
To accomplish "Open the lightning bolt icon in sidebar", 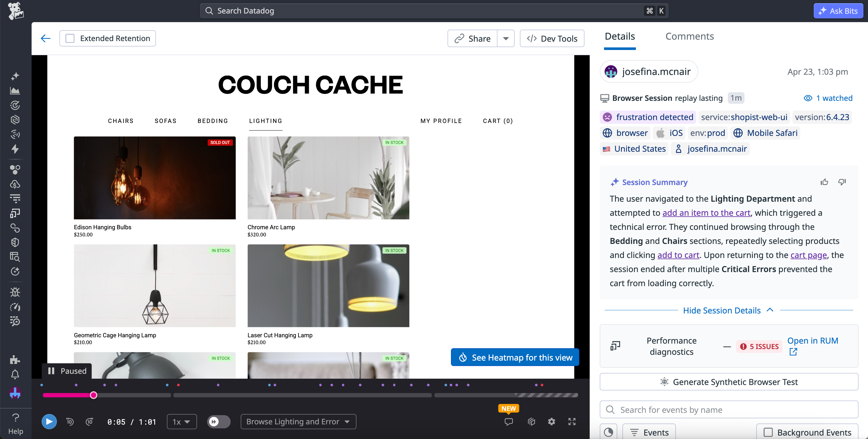I will coord(15,149).
